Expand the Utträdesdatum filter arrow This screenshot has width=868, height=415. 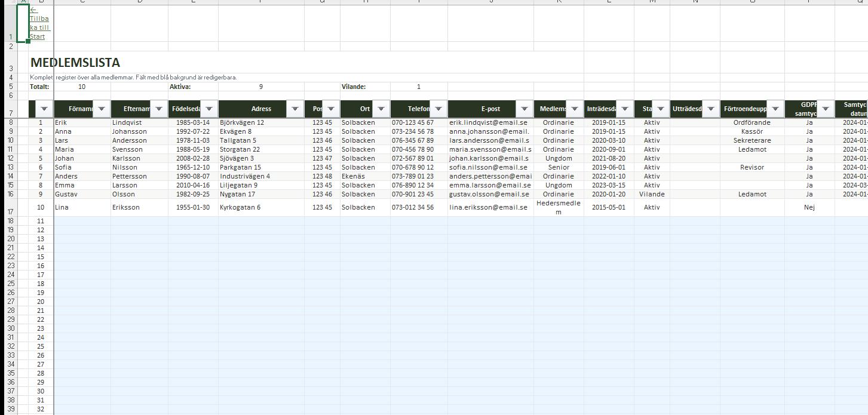tap(710, 109)
